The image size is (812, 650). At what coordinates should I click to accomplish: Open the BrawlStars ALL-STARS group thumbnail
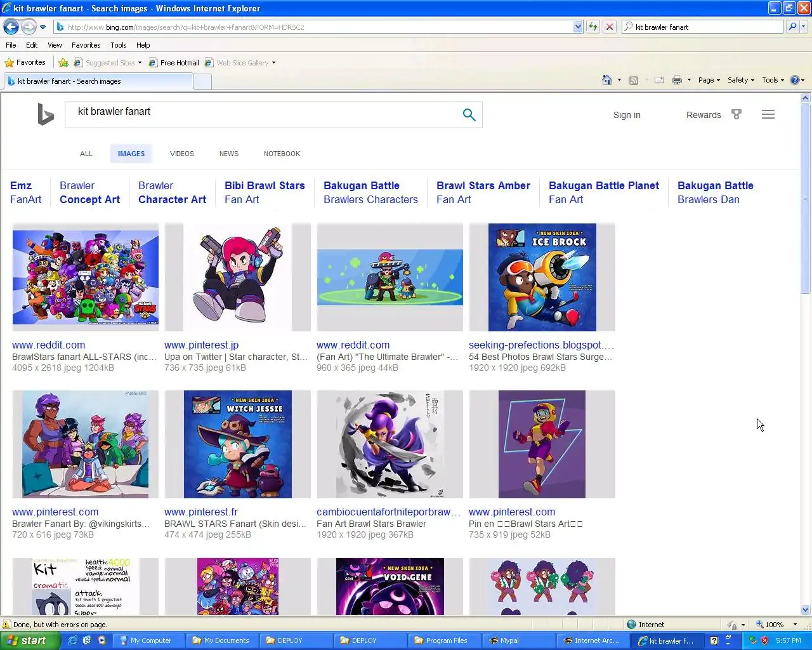86,277
